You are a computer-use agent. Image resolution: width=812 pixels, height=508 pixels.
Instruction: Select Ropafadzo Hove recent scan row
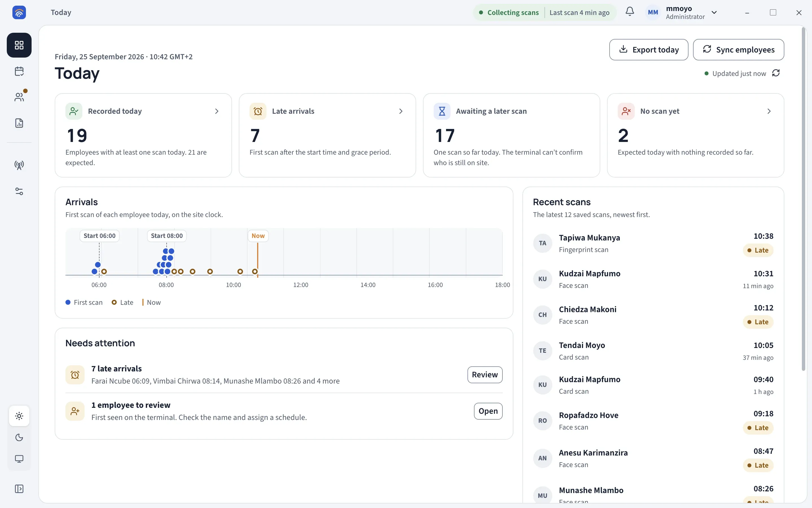click(653, 421)
